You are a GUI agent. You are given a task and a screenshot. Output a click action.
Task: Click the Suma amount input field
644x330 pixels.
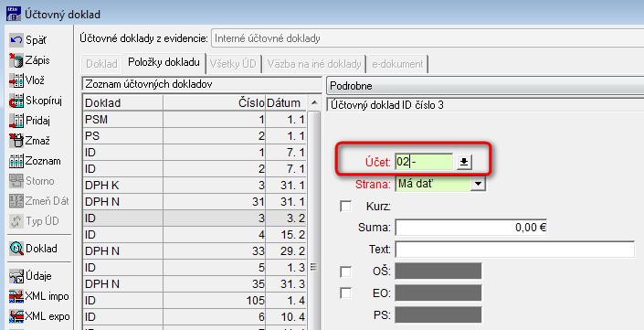471,228
